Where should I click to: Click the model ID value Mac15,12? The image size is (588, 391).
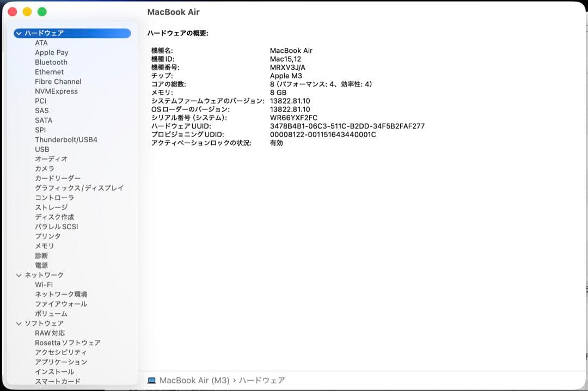pyautogui.click(x=285, y=59)
